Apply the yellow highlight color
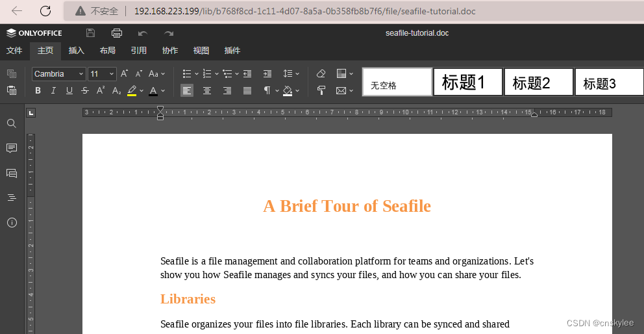The width and height of the screenshot is (644, 334). coord(131,90)
